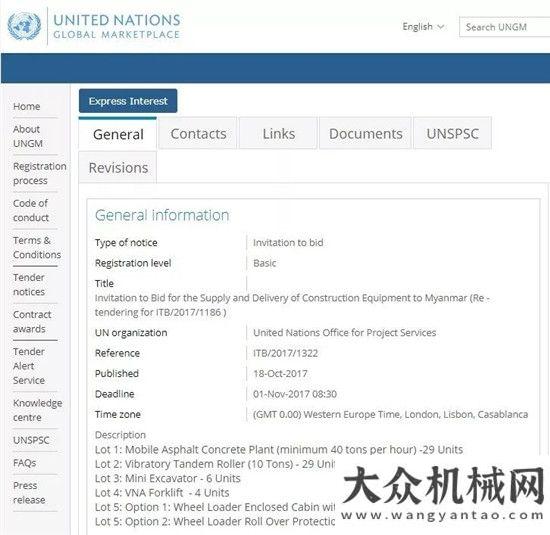Click the Invitation to bid value
This screenshot has width=550, height=535.
[x=288, y=242]
